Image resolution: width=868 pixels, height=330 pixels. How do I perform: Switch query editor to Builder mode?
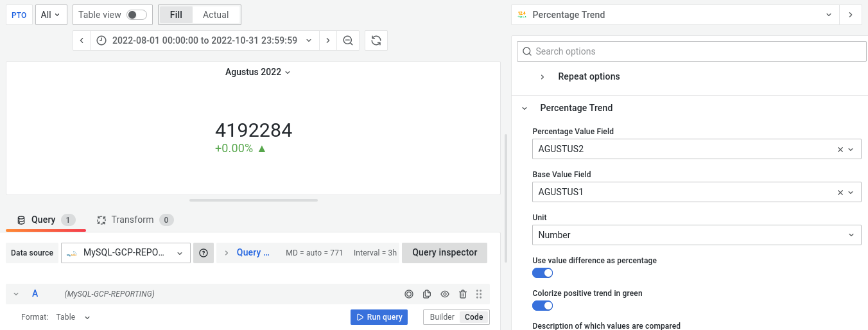click(x=442, y=317)
